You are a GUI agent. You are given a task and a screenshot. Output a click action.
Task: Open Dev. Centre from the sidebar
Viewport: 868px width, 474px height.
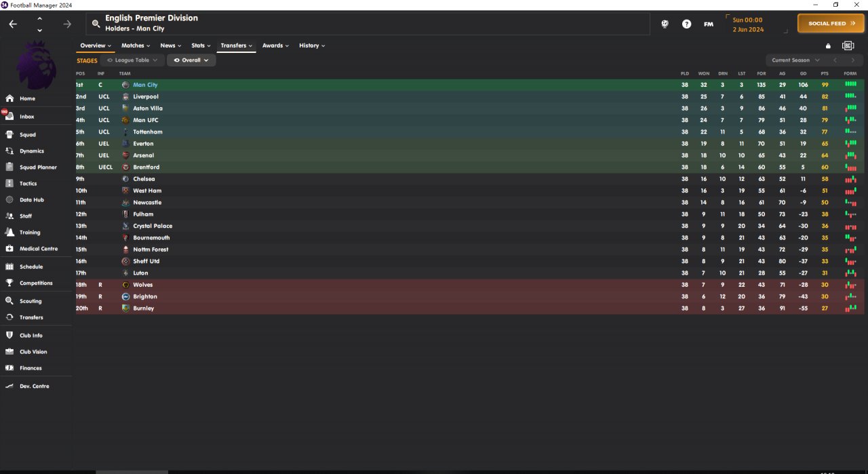coord(34,386)
